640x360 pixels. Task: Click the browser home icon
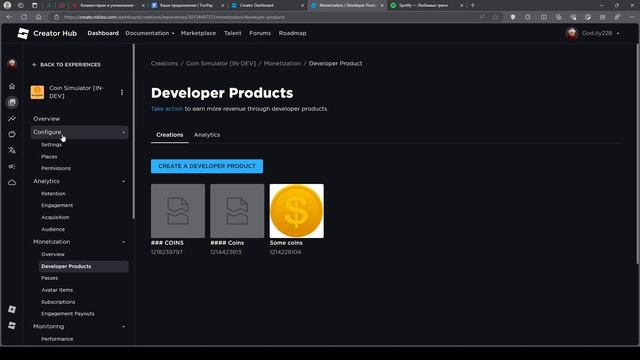coord(38,17)
